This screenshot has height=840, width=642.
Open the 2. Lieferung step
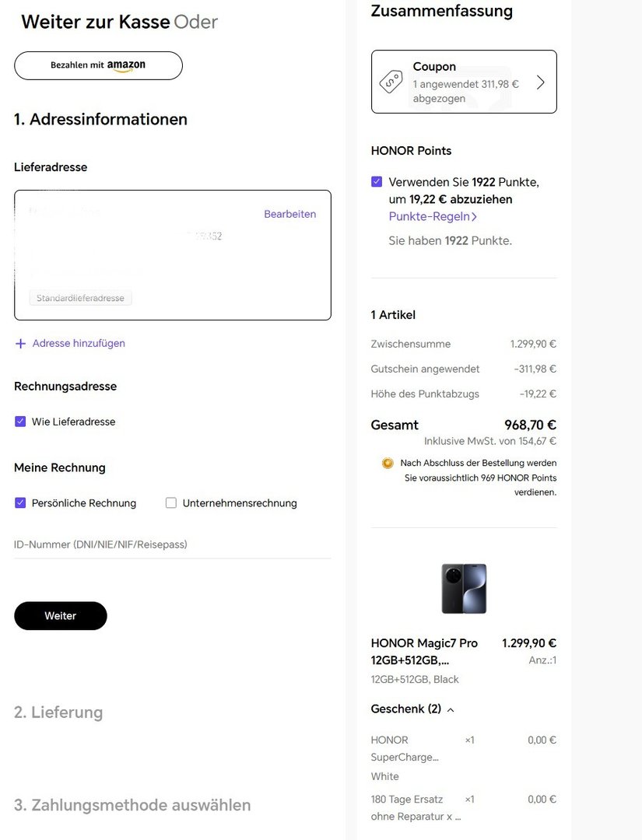click(x=58, y=712)
